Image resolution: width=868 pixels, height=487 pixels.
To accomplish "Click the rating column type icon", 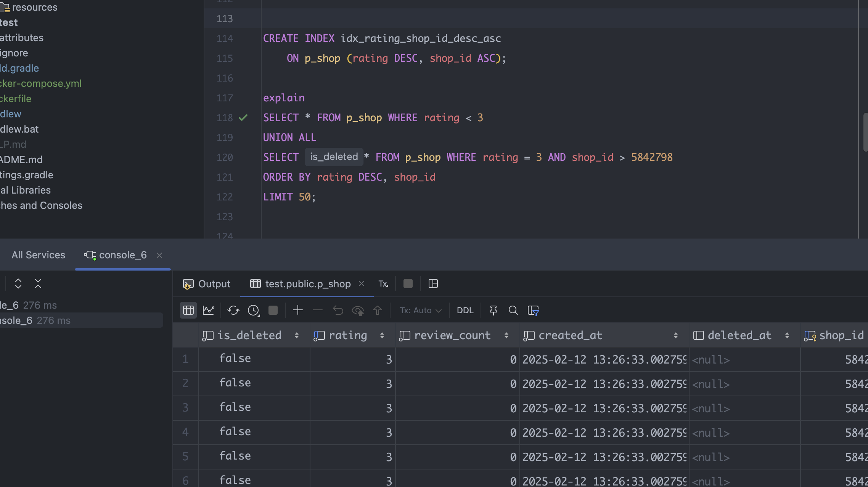I will 319,335.
